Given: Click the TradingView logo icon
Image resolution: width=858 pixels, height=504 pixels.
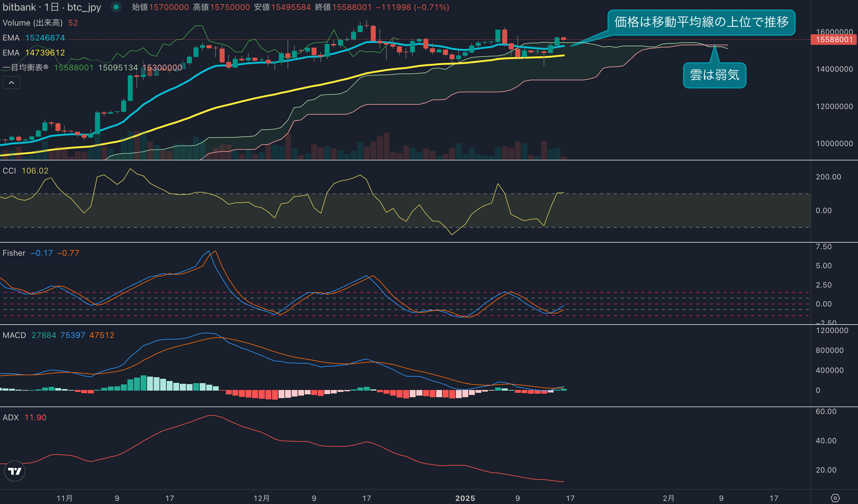Looking at the screenshot, I should tap(14, 471).
